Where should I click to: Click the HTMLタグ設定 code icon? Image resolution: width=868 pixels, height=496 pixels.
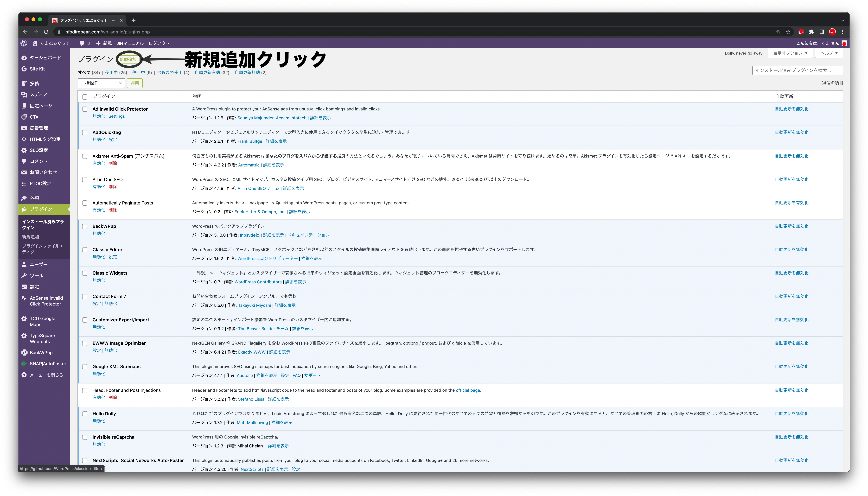[24, 139]
